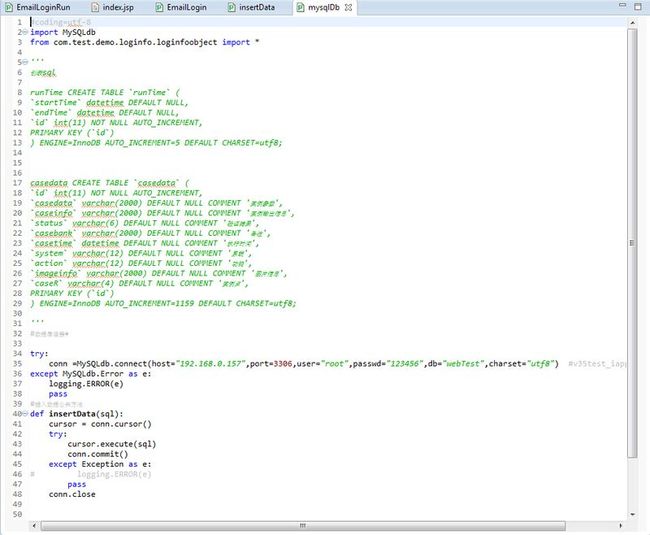This screenshot has width=650, height=535.
Task: Click the '`casedata` varchar(2000)' line
Action: [156, 203]
